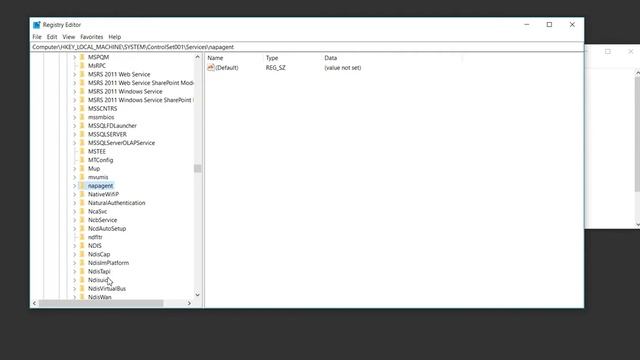Click the Mup folder icon
Viewport: 640px width, 360px height.
tap(82, 169)
